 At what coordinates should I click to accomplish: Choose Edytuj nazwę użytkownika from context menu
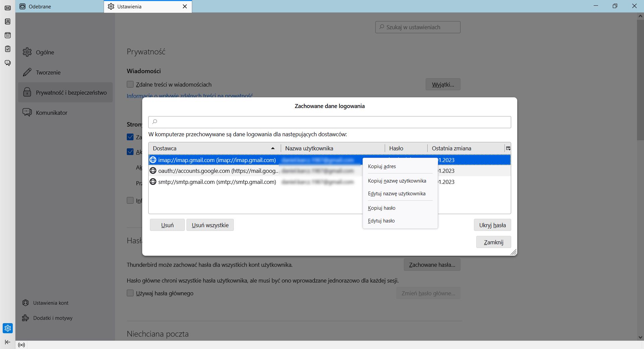tap(400, 194)
